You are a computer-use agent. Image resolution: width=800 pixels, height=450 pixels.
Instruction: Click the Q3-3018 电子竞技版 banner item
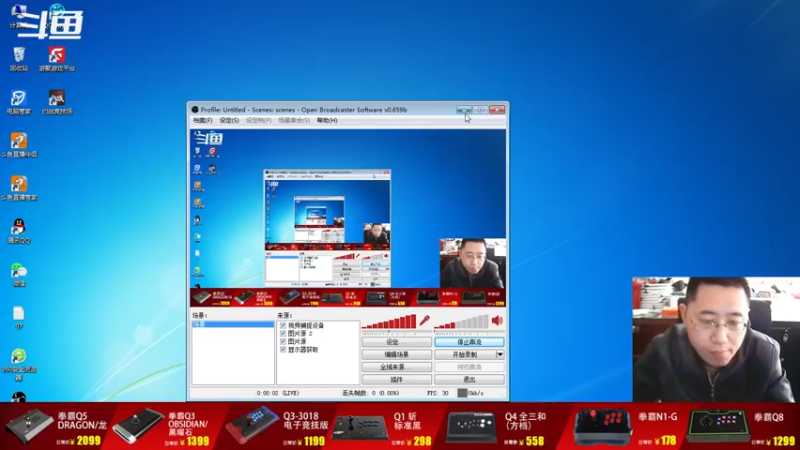(276, 426)
